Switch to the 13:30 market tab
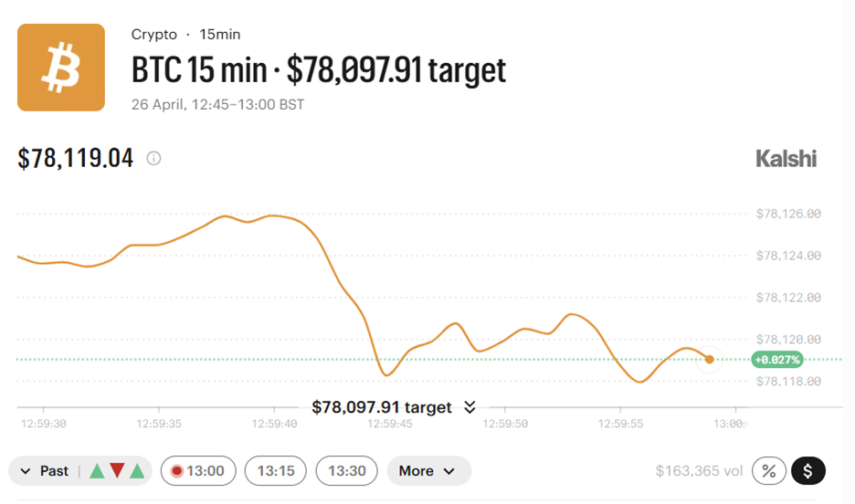855x504 pixels. pos(347,471)
